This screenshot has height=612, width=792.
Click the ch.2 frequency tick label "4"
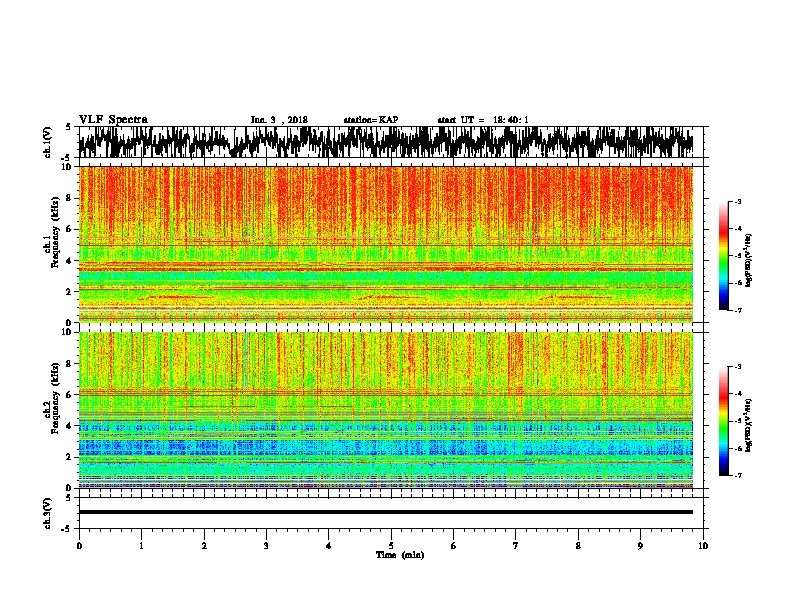[69, 426]
